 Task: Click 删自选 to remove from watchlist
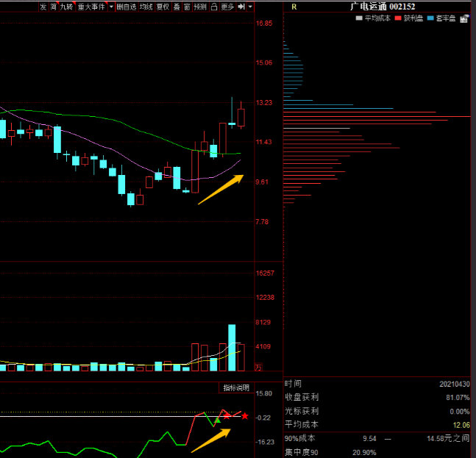127,7
